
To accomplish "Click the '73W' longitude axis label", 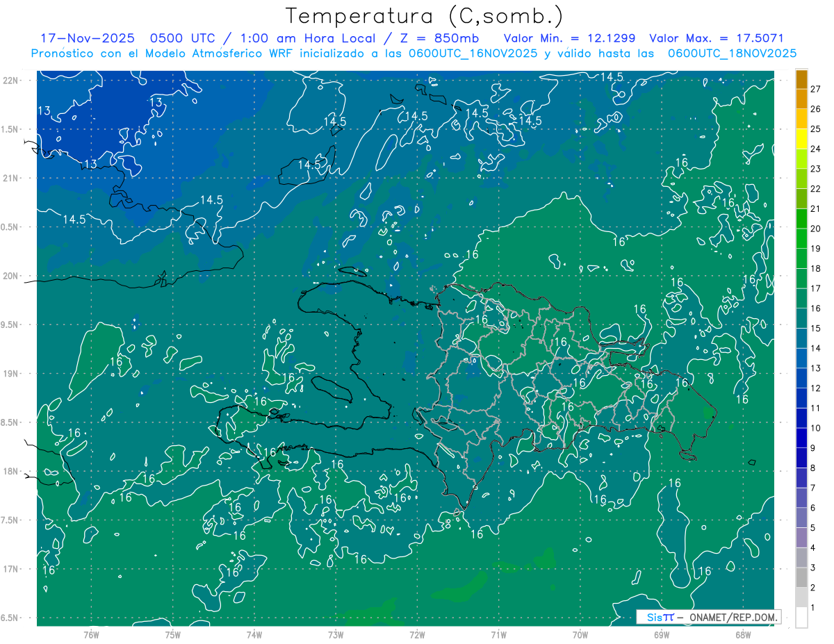I will 336,635.
